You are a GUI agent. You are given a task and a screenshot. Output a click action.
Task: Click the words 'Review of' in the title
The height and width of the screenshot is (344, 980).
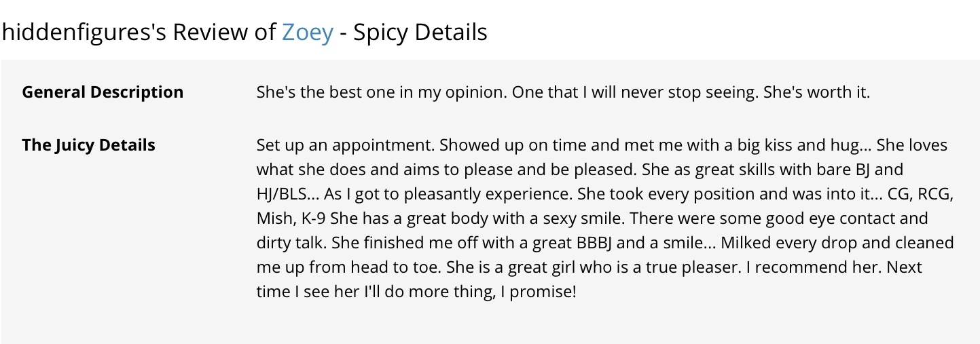pos(224,32)
